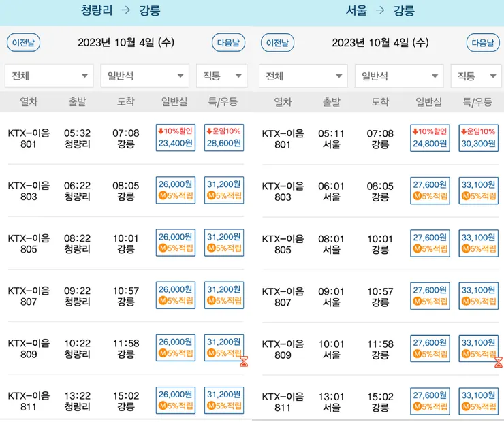The width and height of the screenshot is (504, 422).
Task: Choose 30,300원 first-class fare from 서울
Action: [x=478, y=137]
